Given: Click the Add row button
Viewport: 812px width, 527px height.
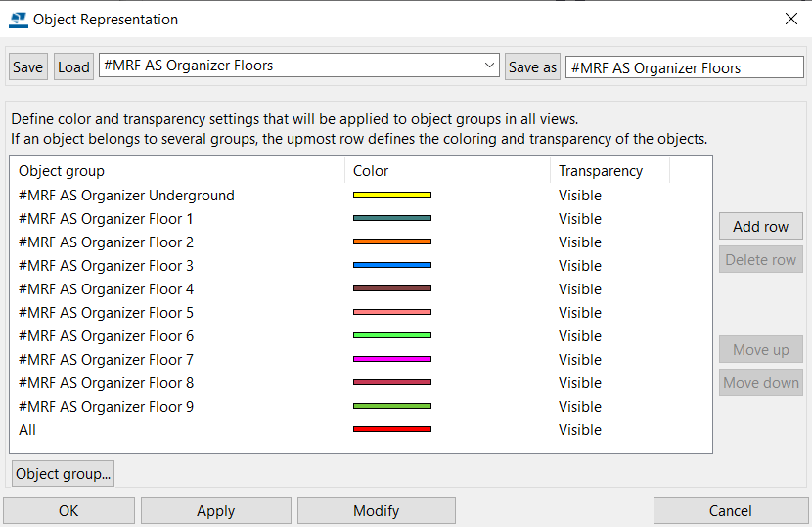Looking at the screenshot, I should click(x=761, y=226).
